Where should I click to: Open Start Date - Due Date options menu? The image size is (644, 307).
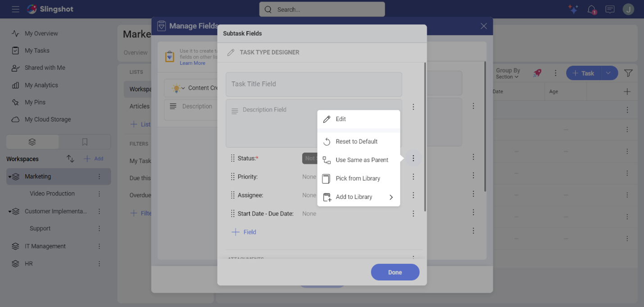pos(413,214)
